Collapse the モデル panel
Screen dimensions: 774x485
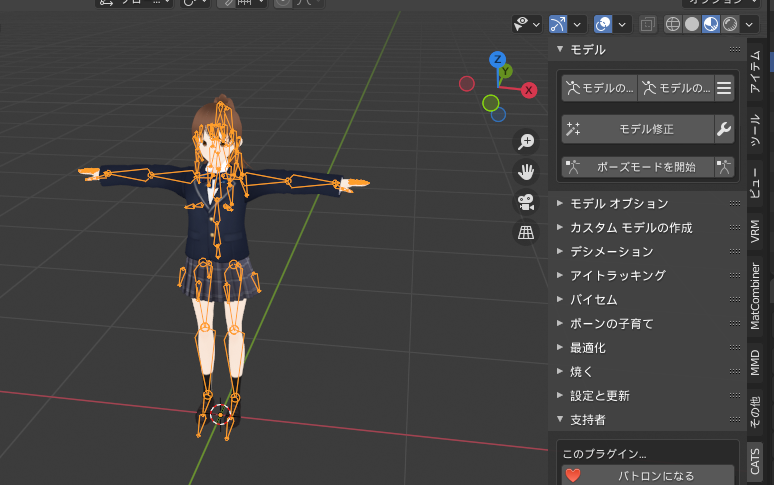560,49
